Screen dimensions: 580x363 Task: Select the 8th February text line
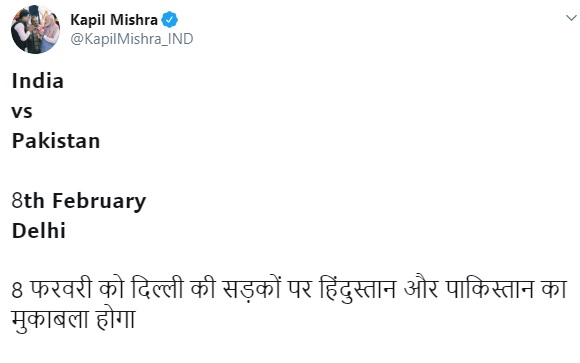pyautogui.click(x=79, y=202)
